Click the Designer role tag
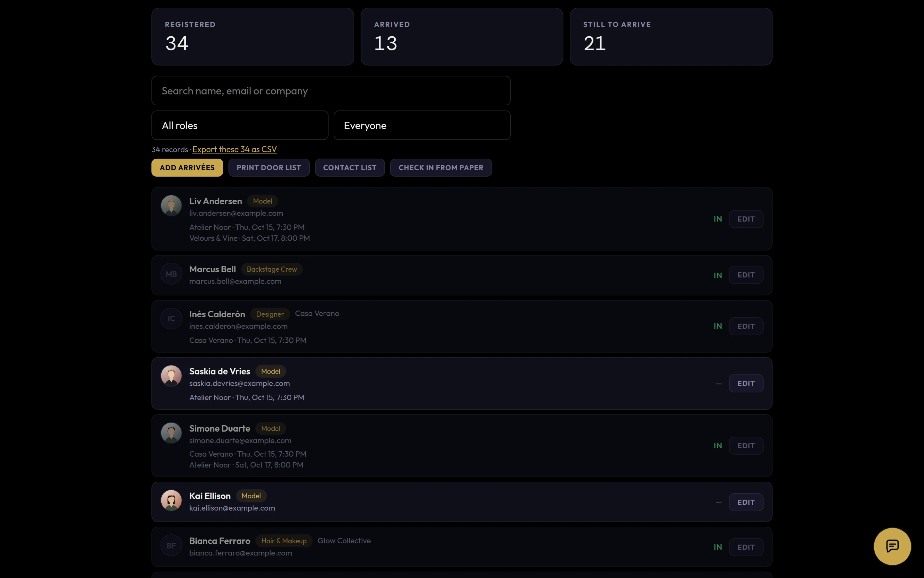Image resolution: width=924 pixels, height=578 pixels. 270,314
